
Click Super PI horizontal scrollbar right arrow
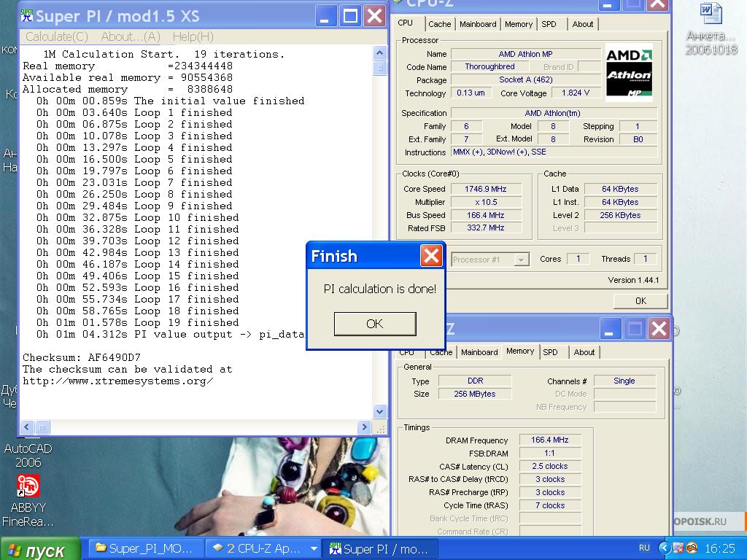tap(365, 427)
